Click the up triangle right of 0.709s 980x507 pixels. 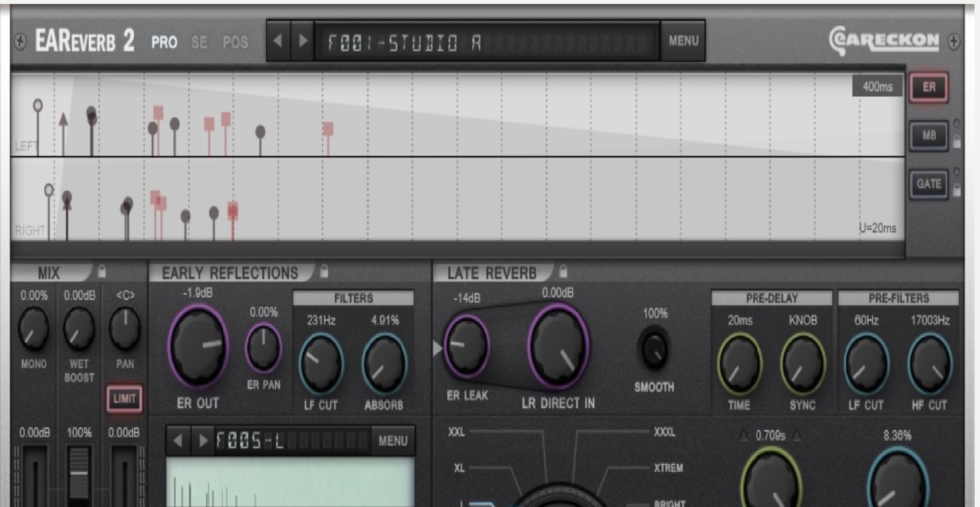[796, 436]
